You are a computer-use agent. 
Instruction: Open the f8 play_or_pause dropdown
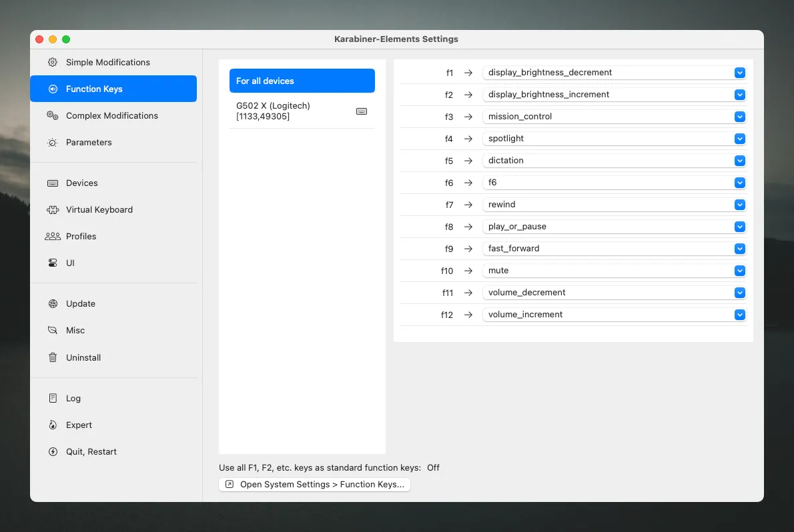pyautogui.click(x=615, y=226)
